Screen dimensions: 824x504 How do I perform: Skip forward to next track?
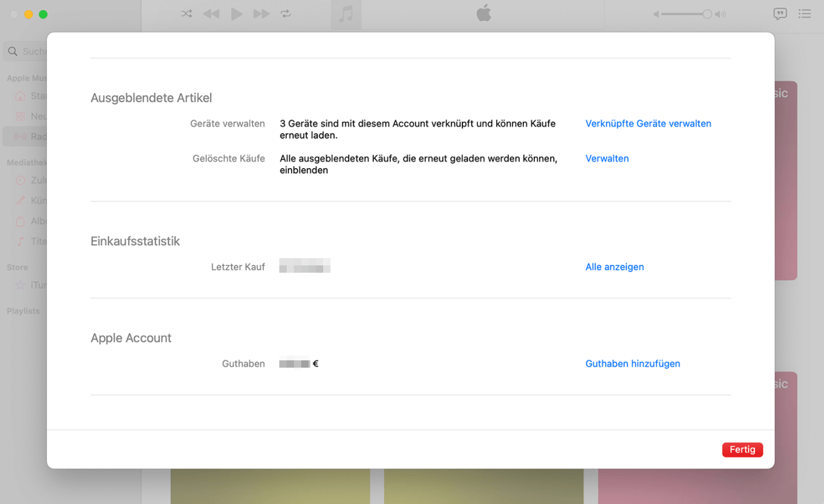coord(261,14)
